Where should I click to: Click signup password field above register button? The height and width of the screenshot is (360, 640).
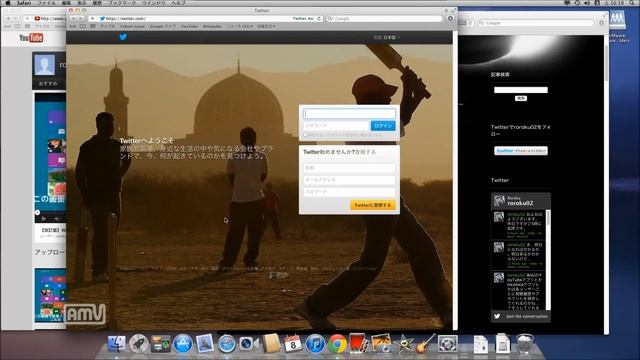tap(349, 191)
